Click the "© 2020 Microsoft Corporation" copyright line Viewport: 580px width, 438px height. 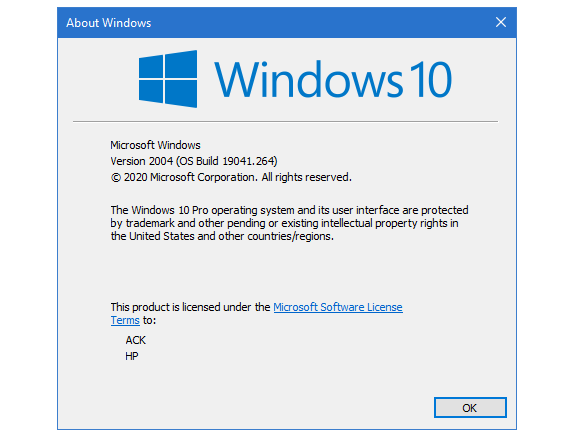point(231,177)
